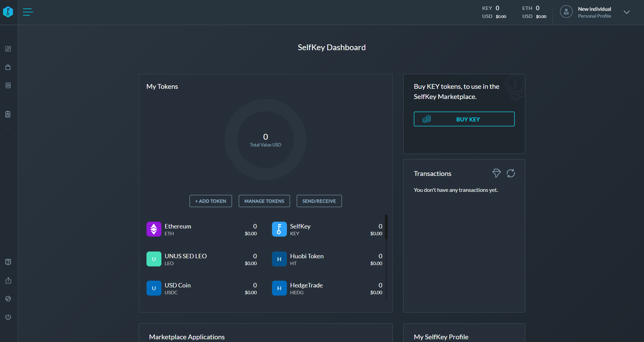Open SelfKey ID profile sidebar icon

pos(8,114)
